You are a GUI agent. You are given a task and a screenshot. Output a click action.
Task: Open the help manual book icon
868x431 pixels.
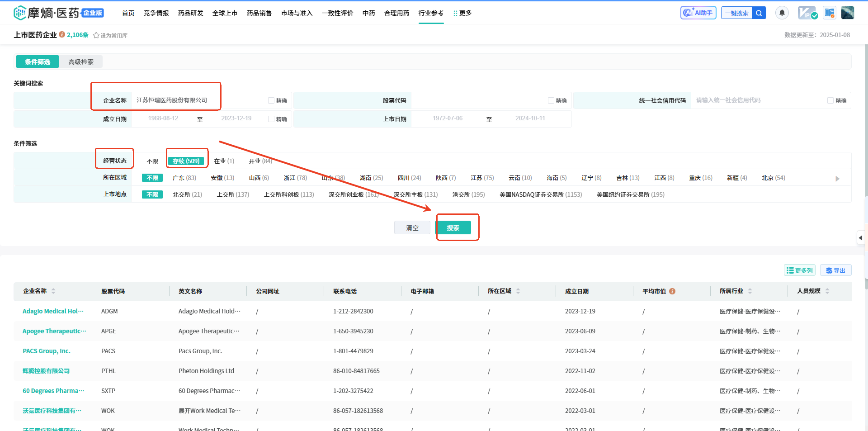[830, 13]
